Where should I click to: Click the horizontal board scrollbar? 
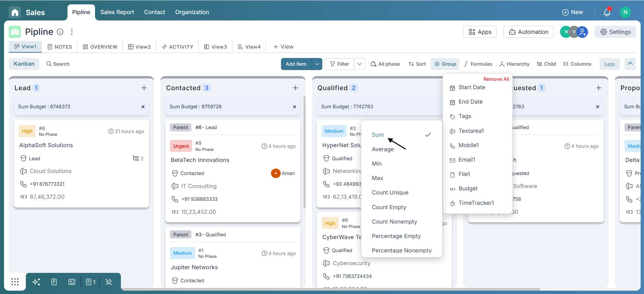pyautogui.click(x=330, y=289)
